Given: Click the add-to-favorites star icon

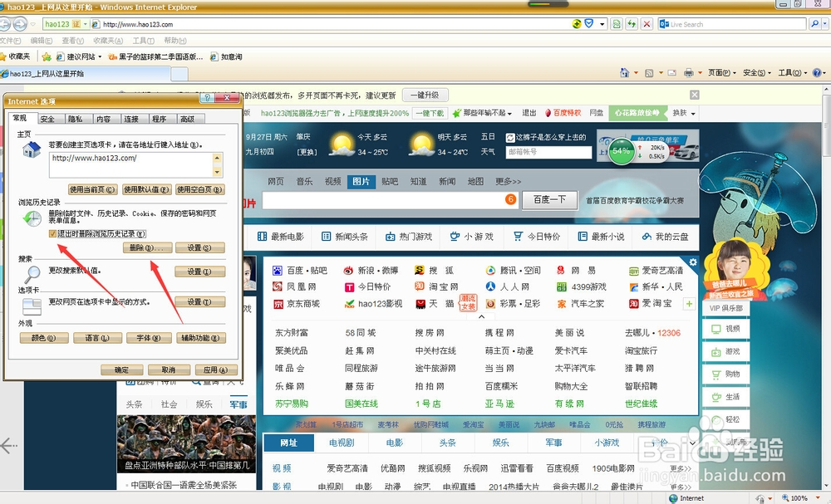Looking at the screenshot, I should click(47, 56).
